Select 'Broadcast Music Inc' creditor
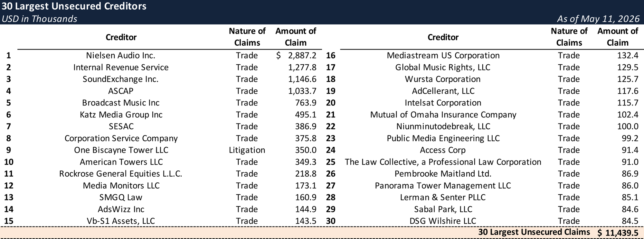644x239 pixels. (x=121, y=103)
